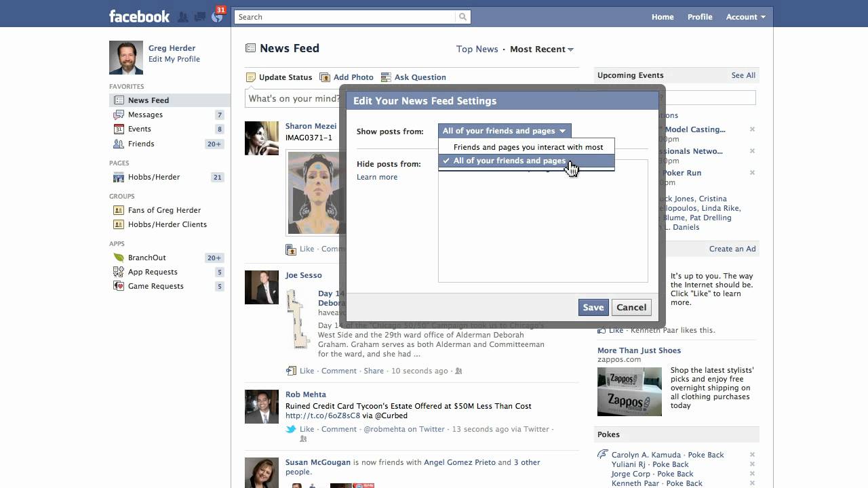The width and height of the screenshot is (868, 488).
Task: Dismiss Jorge Corp poke with X
Action: [x=752, y=474]
